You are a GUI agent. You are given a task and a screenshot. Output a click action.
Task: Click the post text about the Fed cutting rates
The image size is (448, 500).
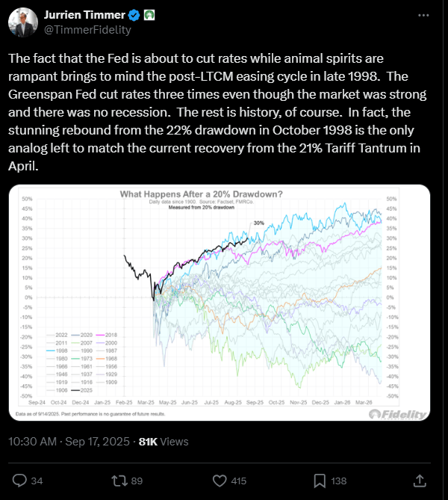pyautogui.click(x=218, y=112)
